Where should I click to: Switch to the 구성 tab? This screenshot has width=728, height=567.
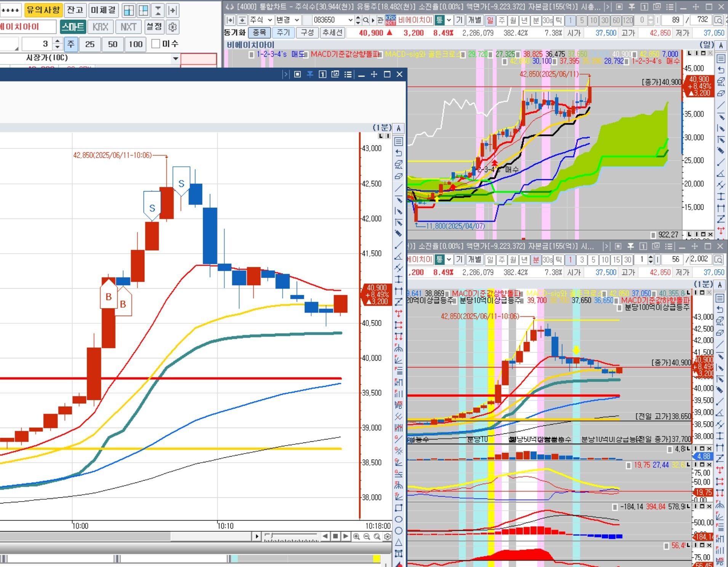point(307,33)
